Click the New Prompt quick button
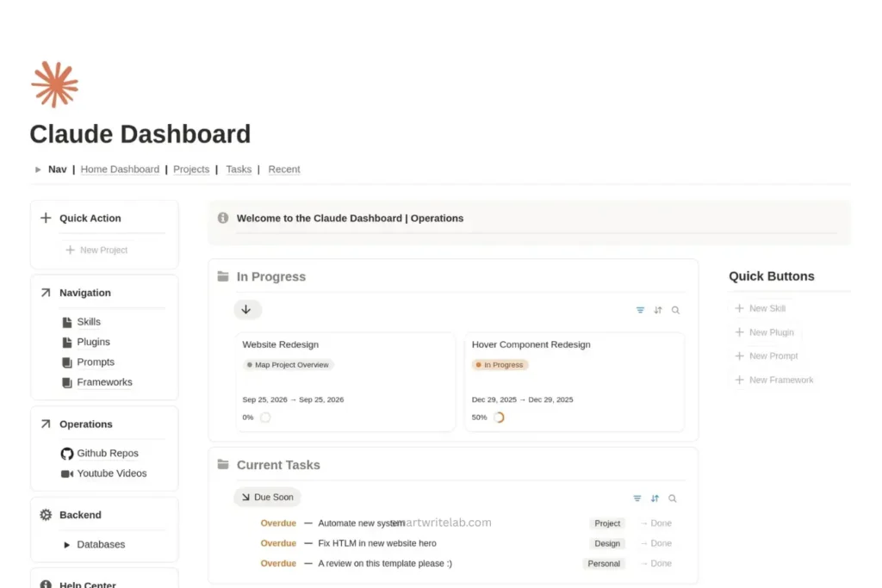Viewport: 882px width, 588px height. pos(767,356)
